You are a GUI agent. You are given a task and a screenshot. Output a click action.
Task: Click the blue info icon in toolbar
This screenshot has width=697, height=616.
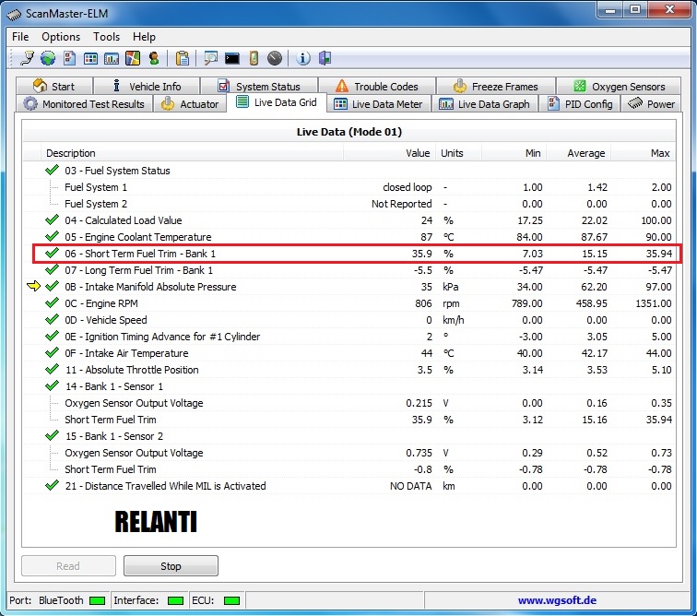click(x=303, y=58)
